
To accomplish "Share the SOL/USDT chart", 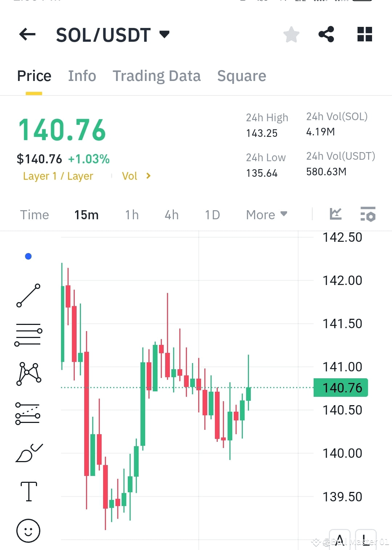I will click(x=326, y=34).
